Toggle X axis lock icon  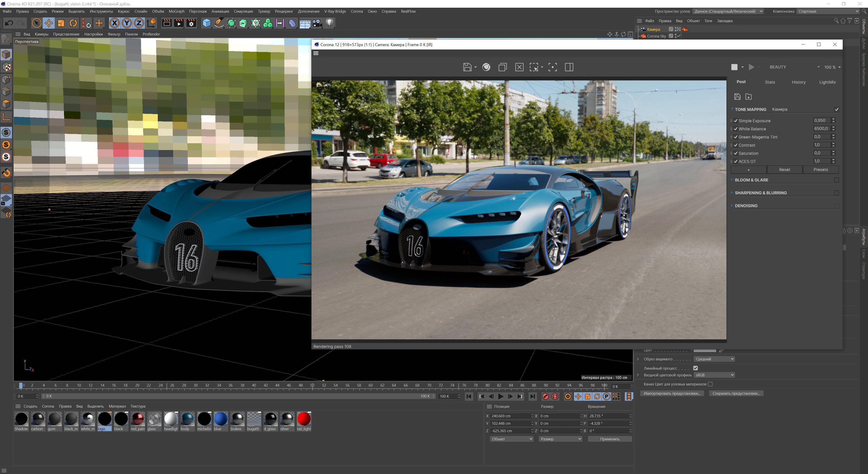coord(115,23)
